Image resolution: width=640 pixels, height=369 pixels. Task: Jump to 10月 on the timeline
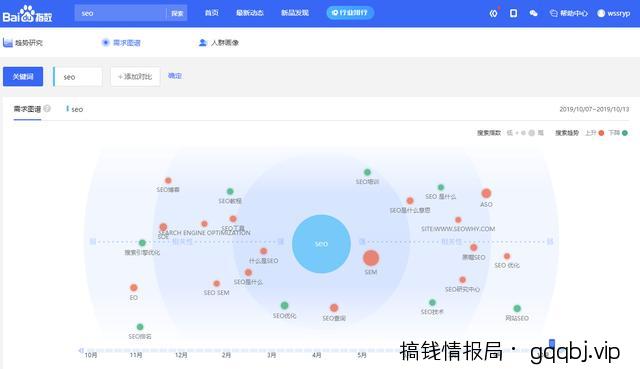click(x=91, y=355)
